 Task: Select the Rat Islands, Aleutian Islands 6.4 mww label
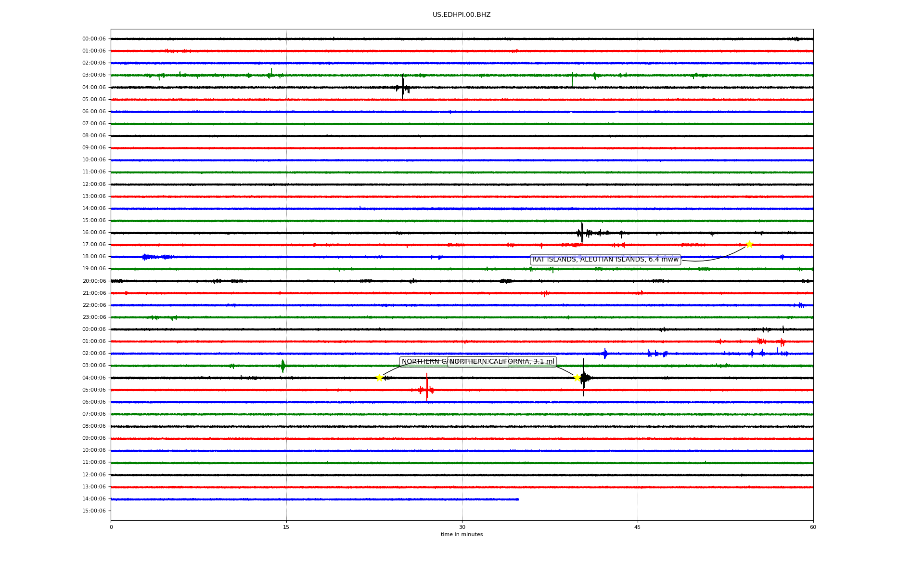tap(605, 260)
